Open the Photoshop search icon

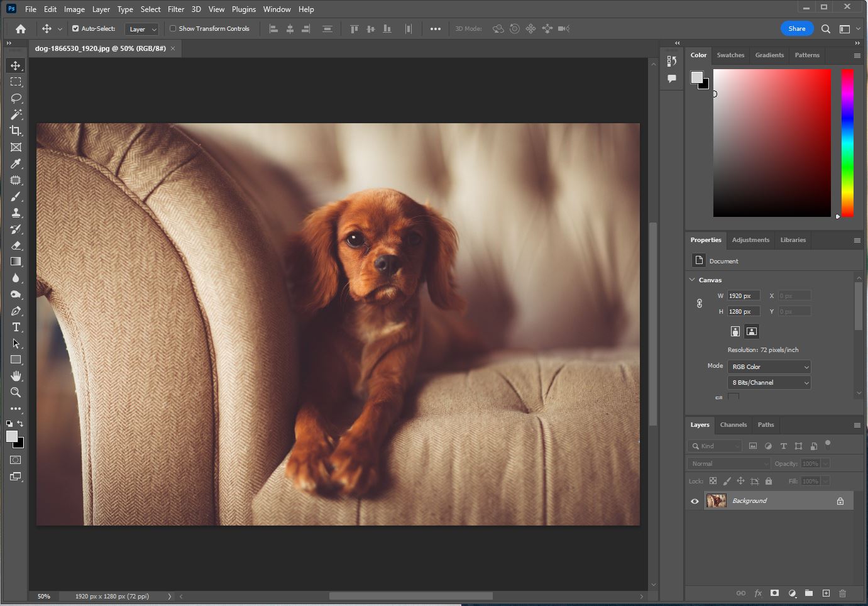point(826,29)
